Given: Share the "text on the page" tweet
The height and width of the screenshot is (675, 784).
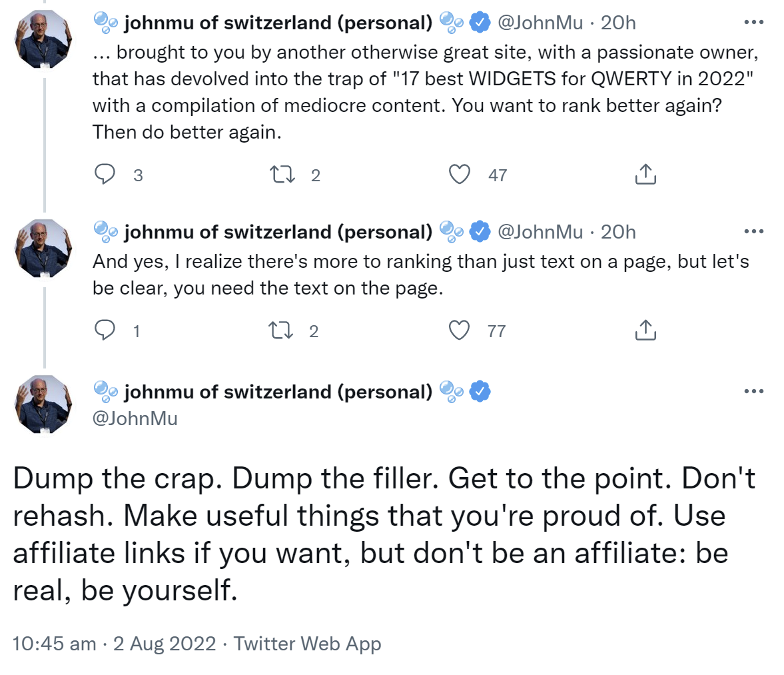Looking at the screenshot, I should [x=645, y=331].
